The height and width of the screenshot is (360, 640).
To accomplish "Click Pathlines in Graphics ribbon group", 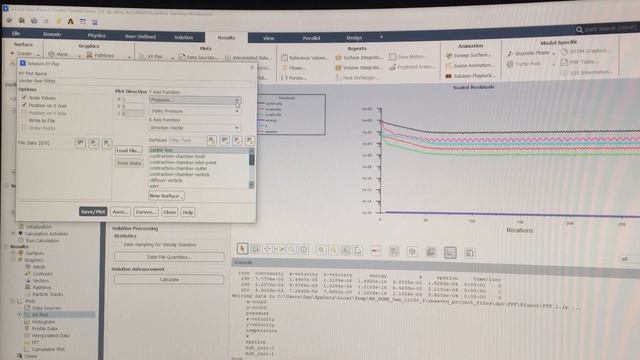I will [x=100, y=55].
